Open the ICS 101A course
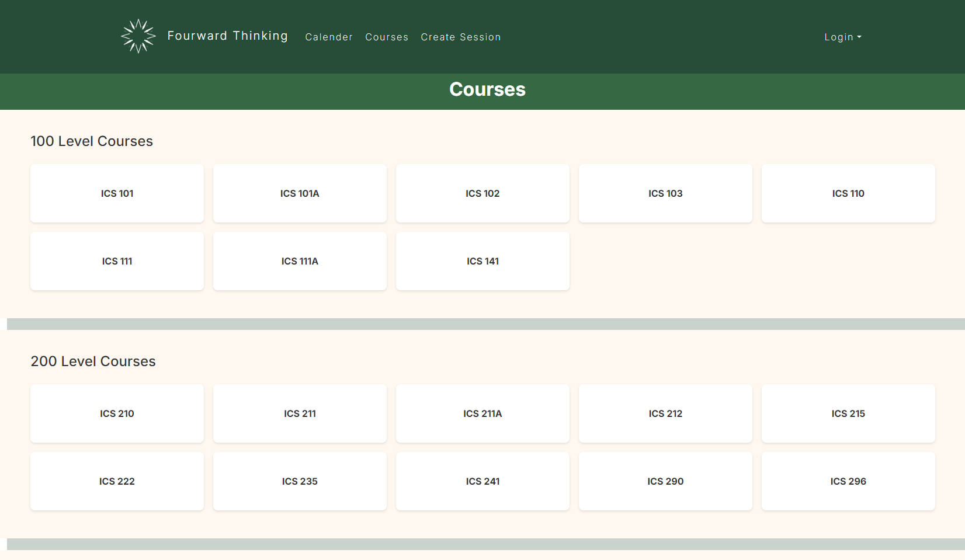Screen dimensions: 965x560 pos(300,193)
